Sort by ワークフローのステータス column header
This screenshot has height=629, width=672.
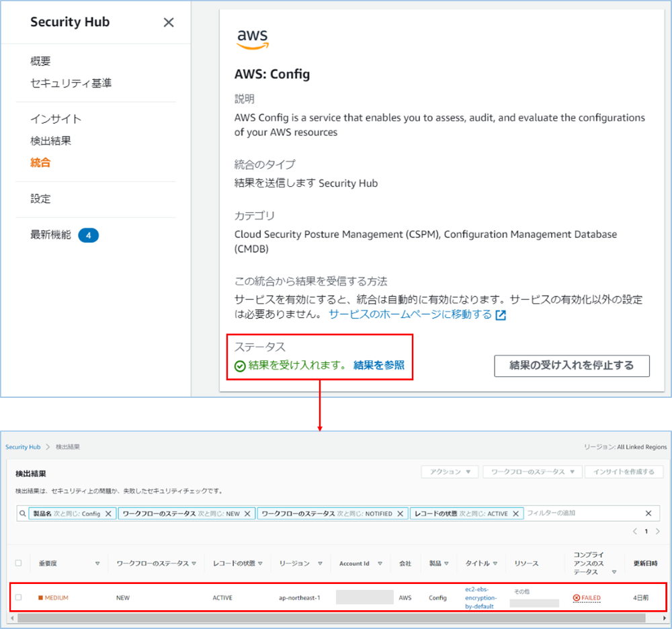[156, 563]
